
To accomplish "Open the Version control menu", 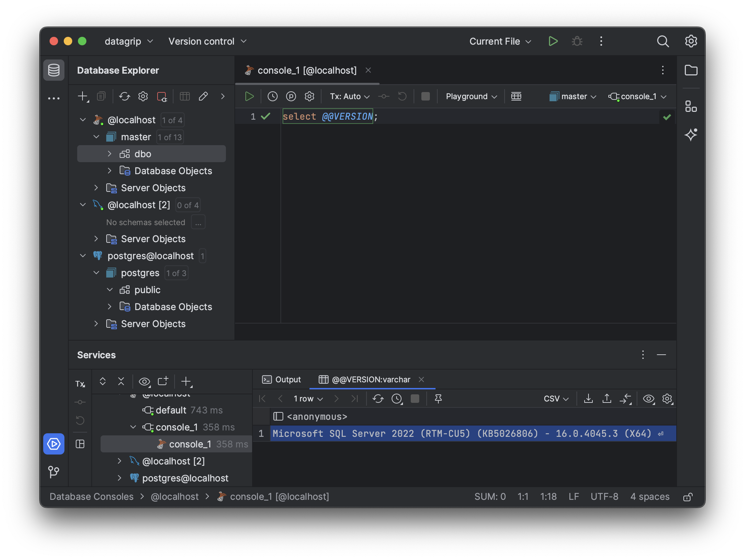I will (x=207, y=41).
